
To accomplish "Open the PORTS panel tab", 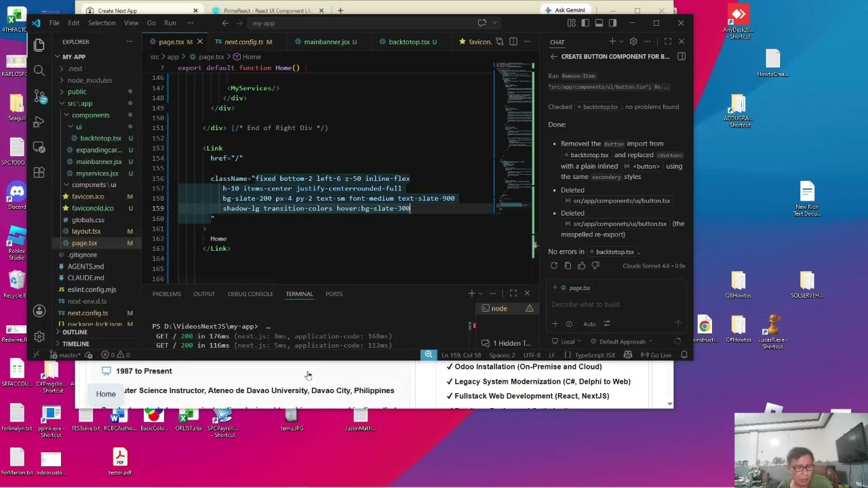I will 334,294.
